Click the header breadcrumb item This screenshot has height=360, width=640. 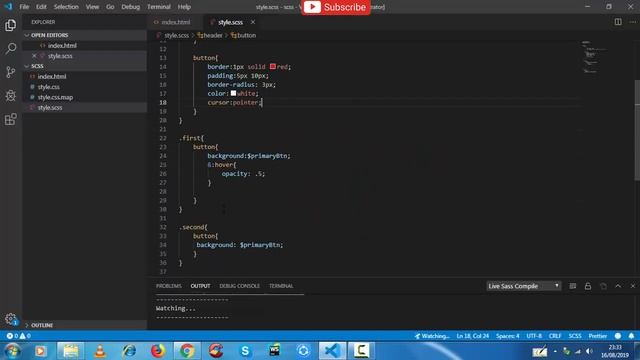pyautogui.click(x=210, y=36)
